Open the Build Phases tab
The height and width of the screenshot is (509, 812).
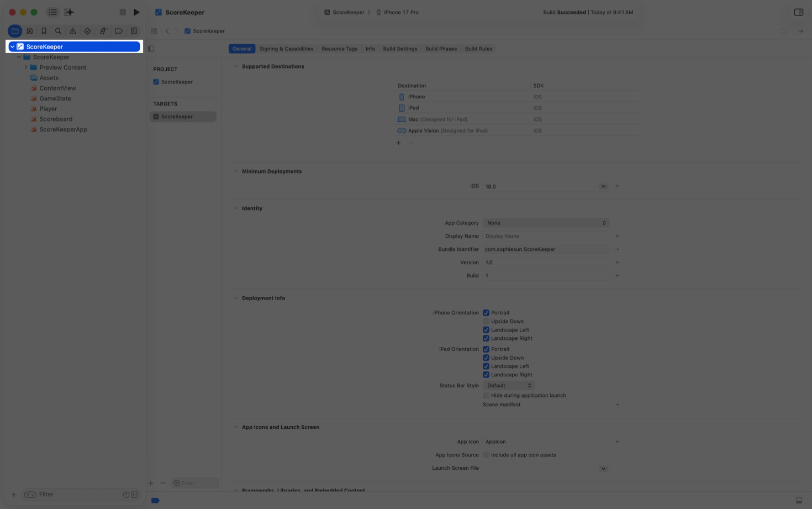point(441,49)
